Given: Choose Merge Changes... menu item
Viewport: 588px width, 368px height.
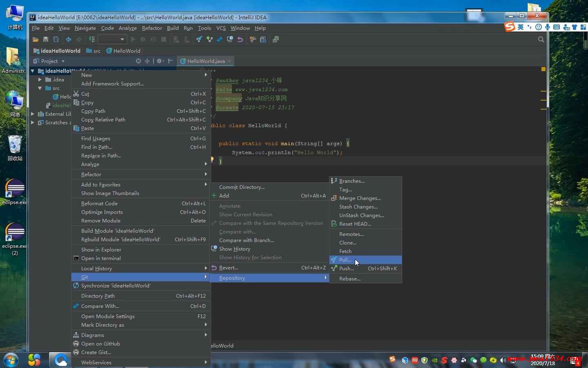Looking at the screenshot, I should [x=365, y=198].
